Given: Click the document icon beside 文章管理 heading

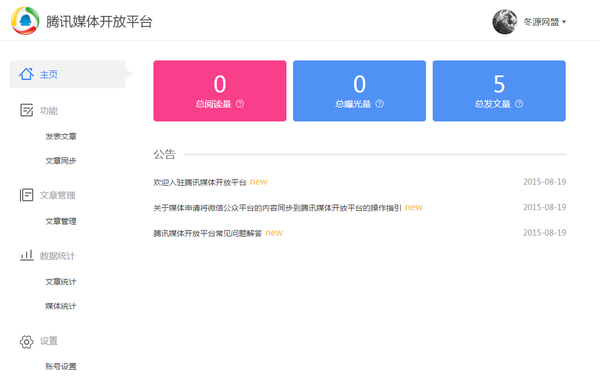Looking at the screenshot, I should coord(26,195).
